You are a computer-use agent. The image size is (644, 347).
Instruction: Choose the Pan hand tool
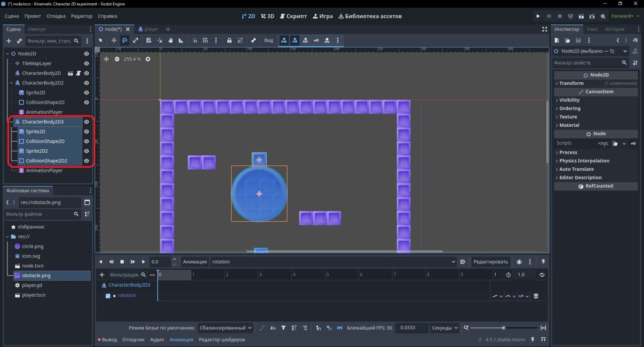point(170,40)
